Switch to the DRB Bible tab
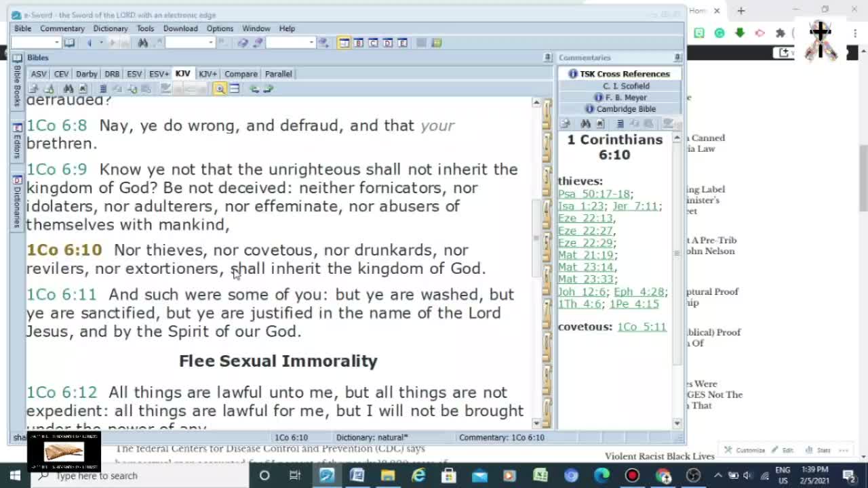 pyautogui.click(x=112, y=74)
